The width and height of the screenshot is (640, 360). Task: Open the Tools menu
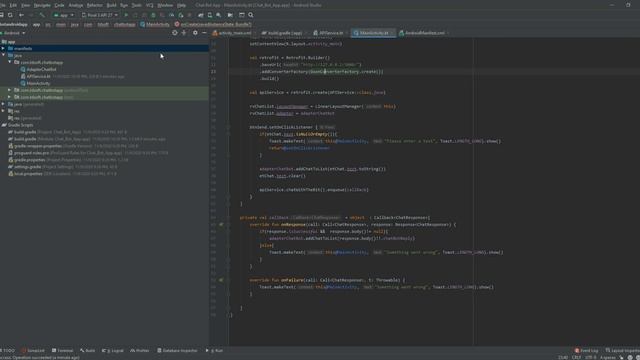tap(136, 5)
